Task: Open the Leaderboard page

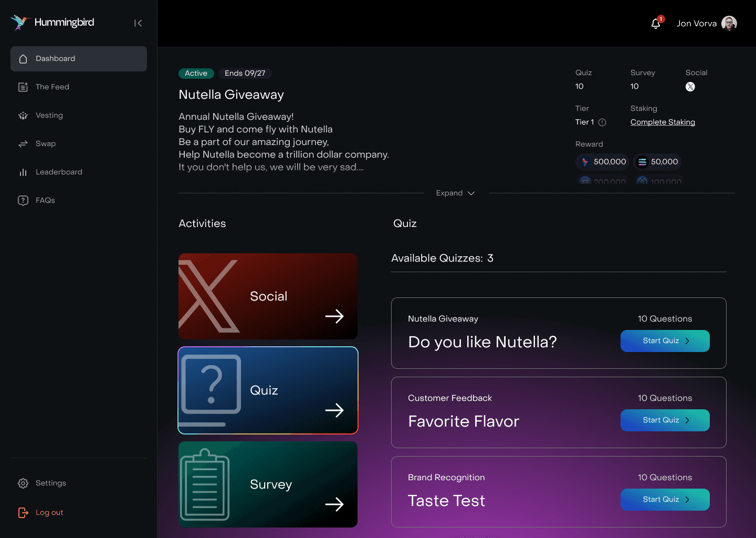Action: [59, 172]
